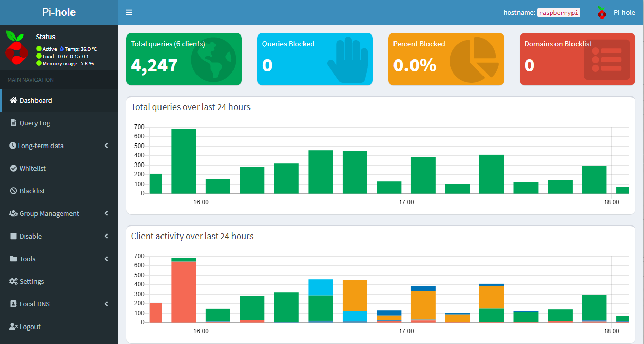This screenshot has width=644, height=344.
Task: Click the "0.0%" percent blocked value
Action: [415, 65]
